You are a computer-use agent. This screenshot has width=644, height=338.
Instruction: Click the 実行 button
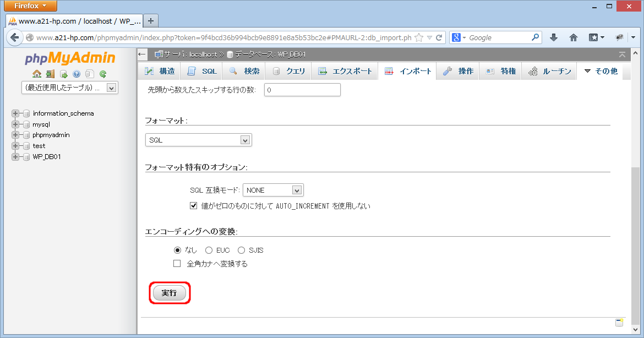click(x=169, y=293)
